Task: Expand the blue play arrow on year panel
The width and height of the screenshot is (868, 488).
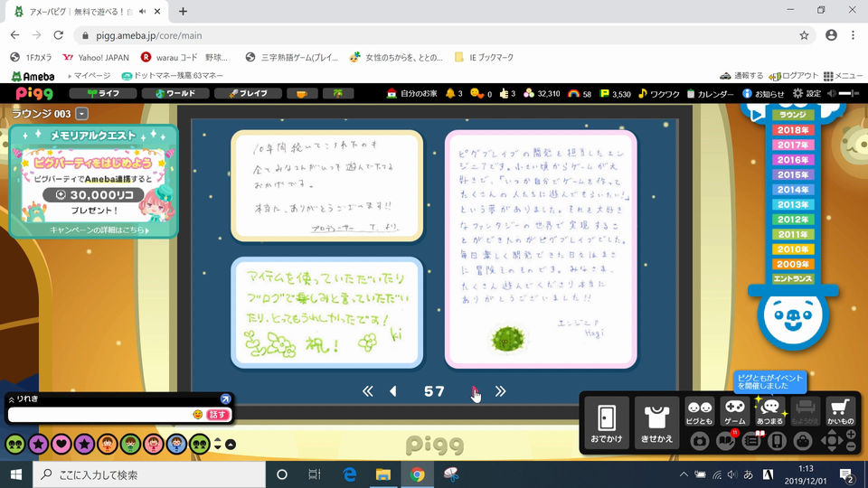Action: [756, 115]
